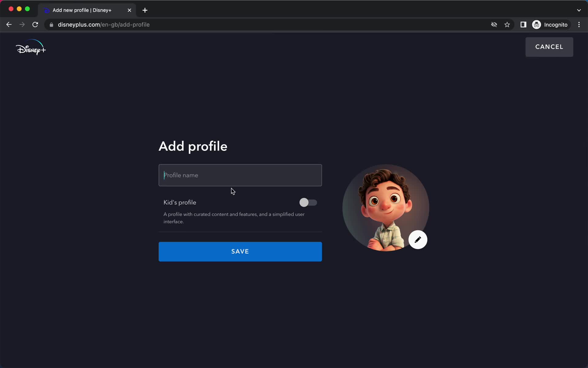
Task: Focus the Profile name input field
Action: 240,175
